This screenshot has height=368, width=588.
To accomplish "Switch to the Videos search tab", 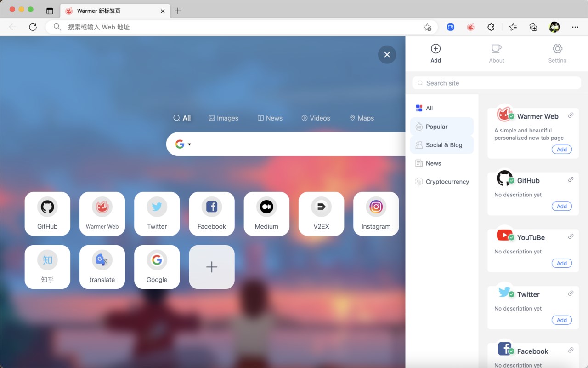I will tap(316, 118).
